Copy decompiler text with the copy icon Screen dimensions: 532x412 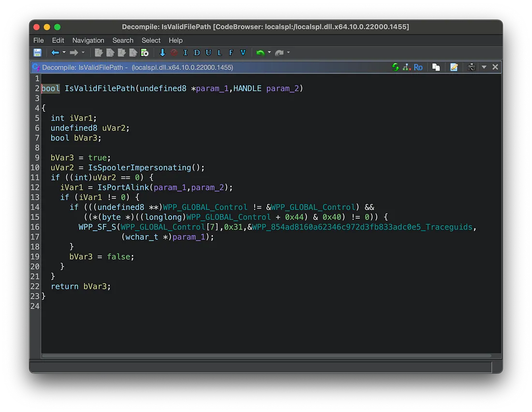436,67
